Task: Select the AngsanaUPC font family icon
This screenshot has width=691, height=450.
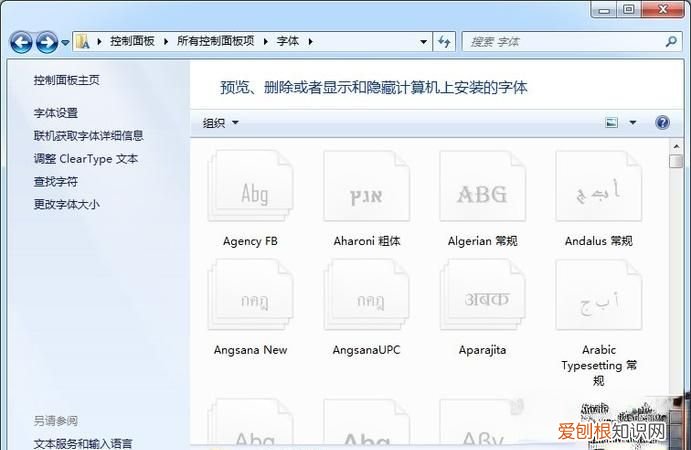Action: point(366,294)
